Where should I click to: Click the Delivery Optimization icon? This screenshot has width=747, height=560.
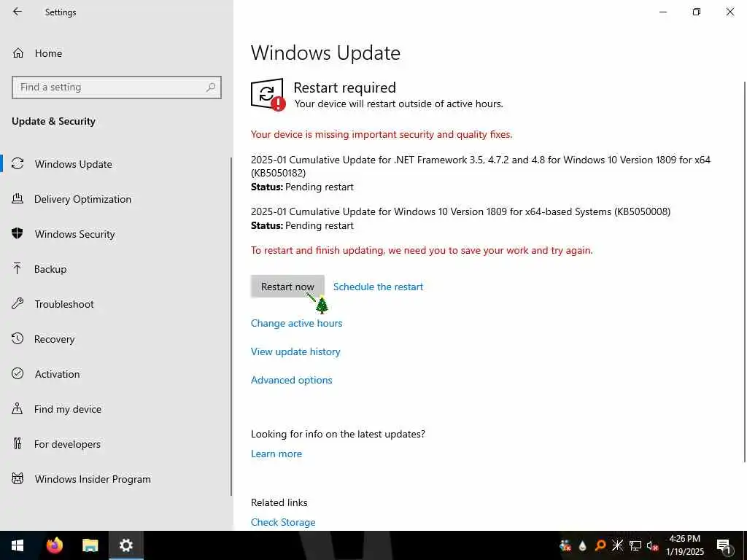point(18,198)
